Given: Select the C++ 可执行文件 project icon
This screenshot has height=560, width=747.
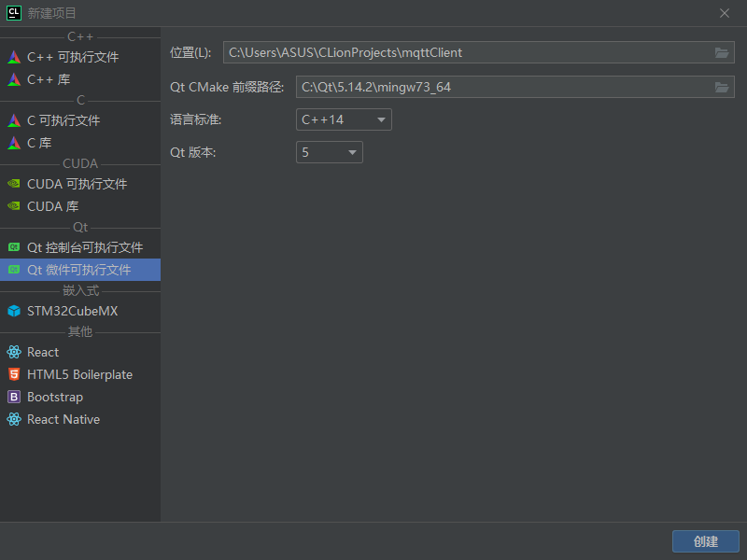Looking at the screenshot, I should [14, 57].
